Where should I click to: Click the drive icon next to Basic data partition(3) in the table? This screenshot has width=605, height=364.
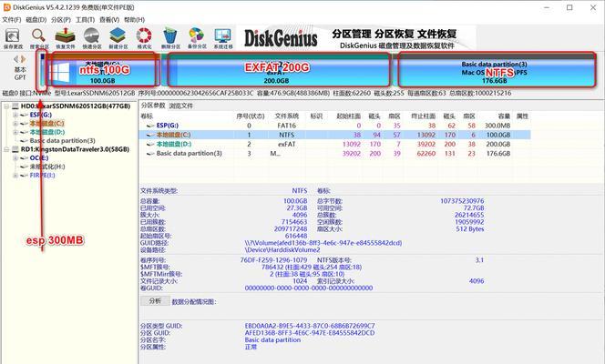pos(150,153)
